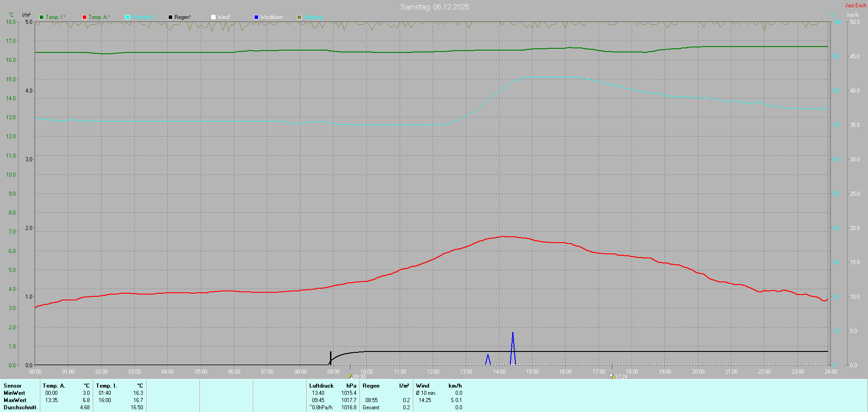
Task: Click the Sensor header in the table
Action: [x=13, y=386]
